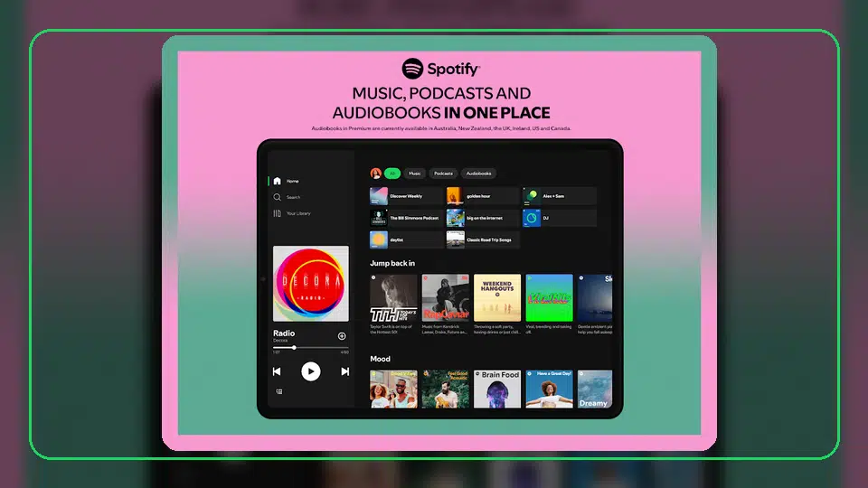Click the Your Library label
Viewport: 868px width, 488px height.
coord(298,213)
